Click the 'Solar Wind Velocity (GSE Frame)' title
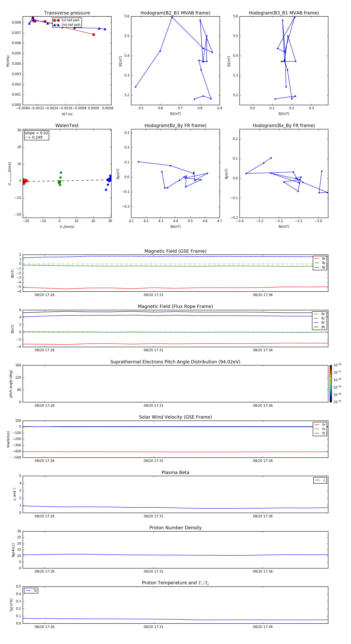 point(175,417)
